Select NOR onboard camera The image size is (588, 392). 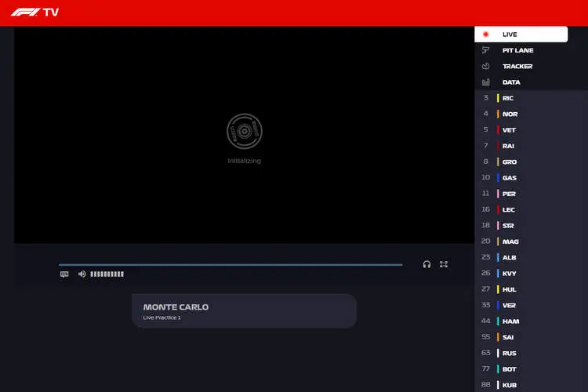pos(531,114)
